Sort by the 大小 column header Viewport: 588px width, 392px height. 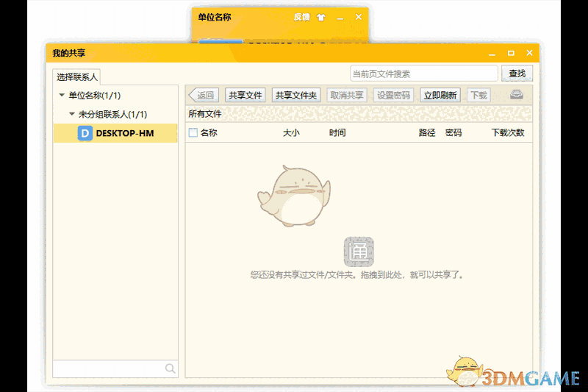[291, 133]
